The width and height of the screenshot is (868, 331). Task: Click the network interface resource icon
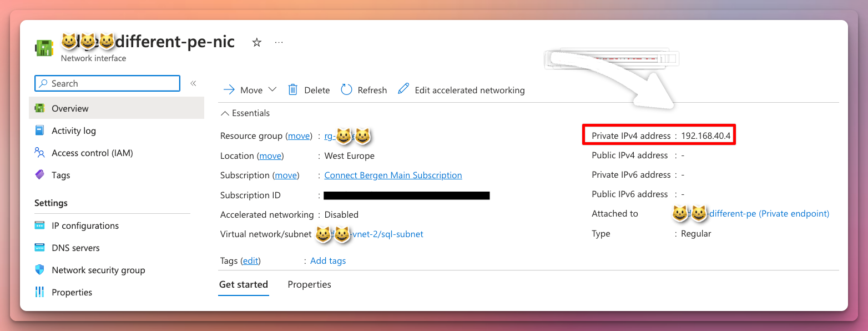[44, 48]
